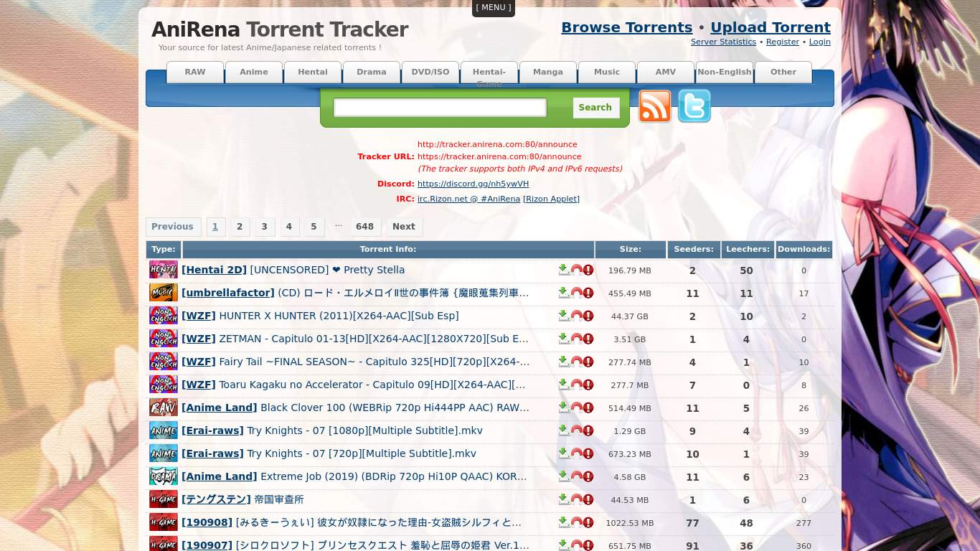Click the green Search button
Viewport: 980px width, 551px height.
point(595,108)
